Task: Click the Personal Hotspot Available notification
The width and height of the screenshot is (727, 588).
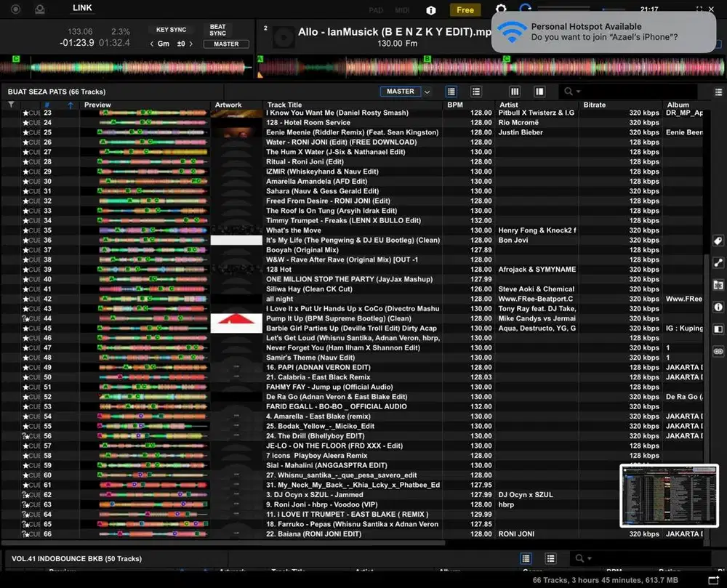Action: coord(603,32)
